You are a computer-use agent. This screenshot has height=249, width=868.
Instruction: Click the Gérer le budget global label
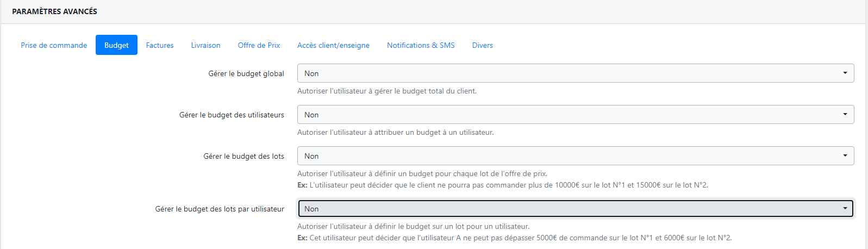point(246,73)
